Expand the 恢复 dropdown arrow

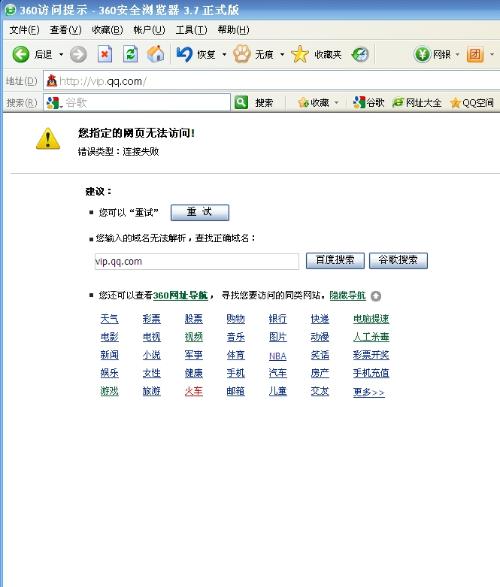coord(224,55)
